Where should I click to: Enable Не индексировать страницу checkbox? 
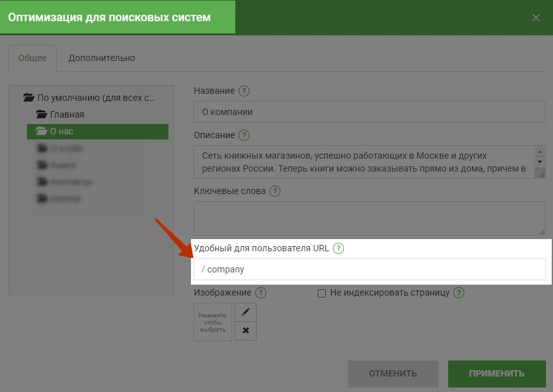coord(322,293)
